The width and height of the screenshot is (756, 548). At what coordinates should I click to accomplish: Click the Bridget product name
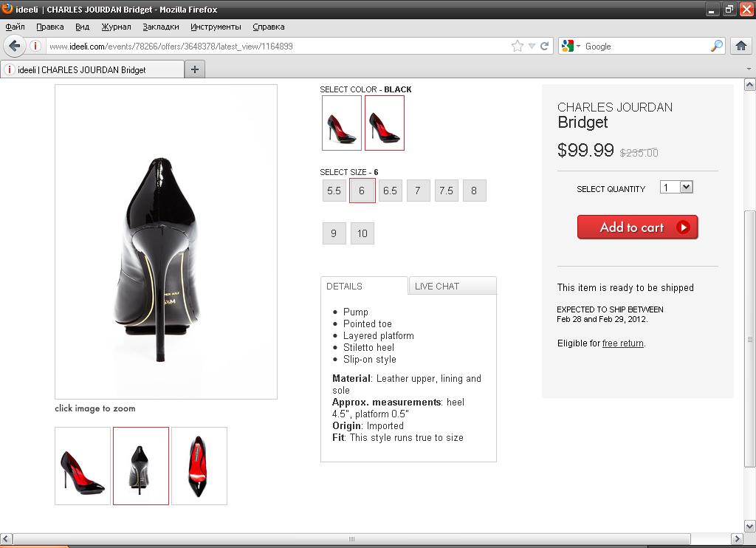pos(583,123)
